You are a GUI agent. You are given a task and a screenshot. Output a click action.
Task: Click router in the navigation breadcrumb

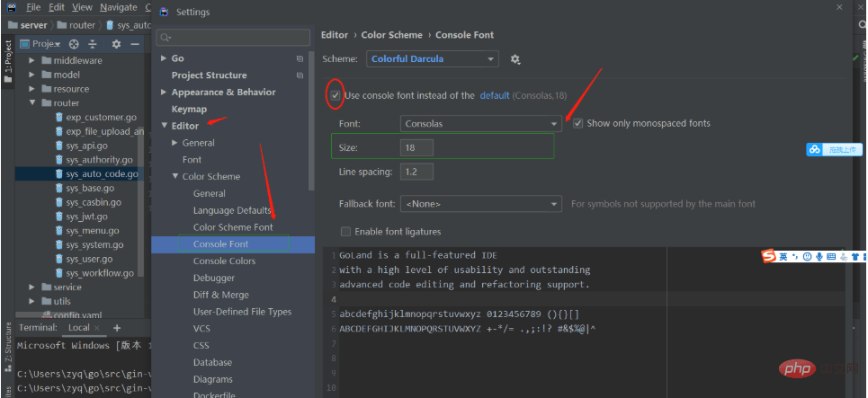(82, 25)
